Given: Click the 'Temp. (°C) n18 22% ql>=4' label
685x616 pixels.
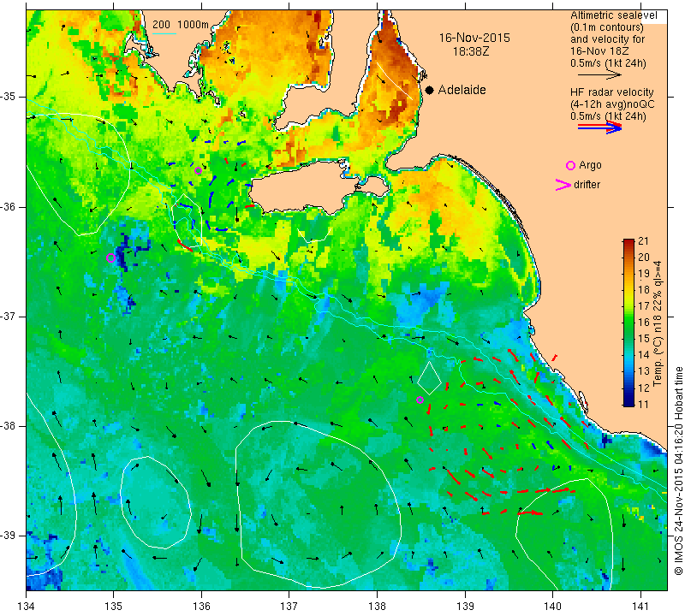Looking at the screenshot, I should pyautogui.click(x=657, y=323).
